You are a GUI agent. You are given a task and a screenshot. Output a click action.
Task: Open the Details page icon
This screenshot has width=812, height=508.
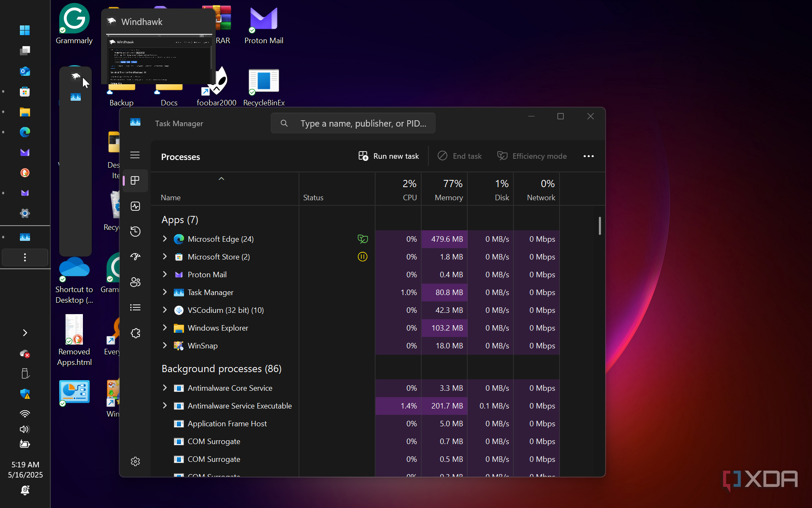135,307
